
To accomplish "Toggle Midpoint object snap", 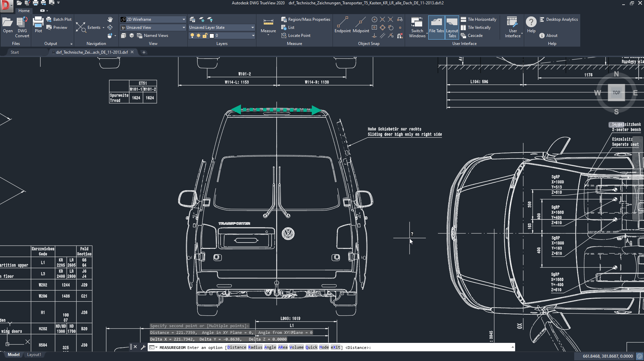I will pyautogui.click(x=361, y=25).
